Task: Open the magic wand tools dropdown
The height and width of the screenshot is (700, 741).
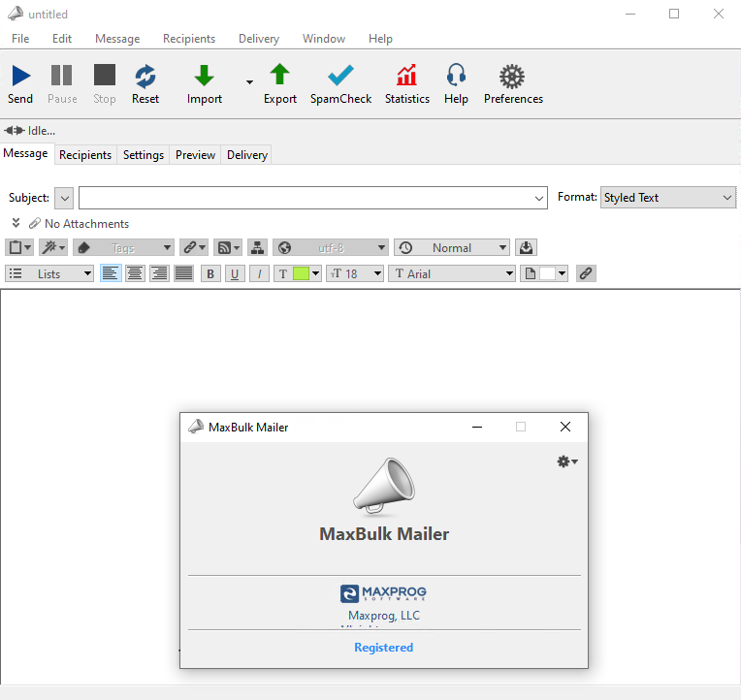Action: coord(53,247)
